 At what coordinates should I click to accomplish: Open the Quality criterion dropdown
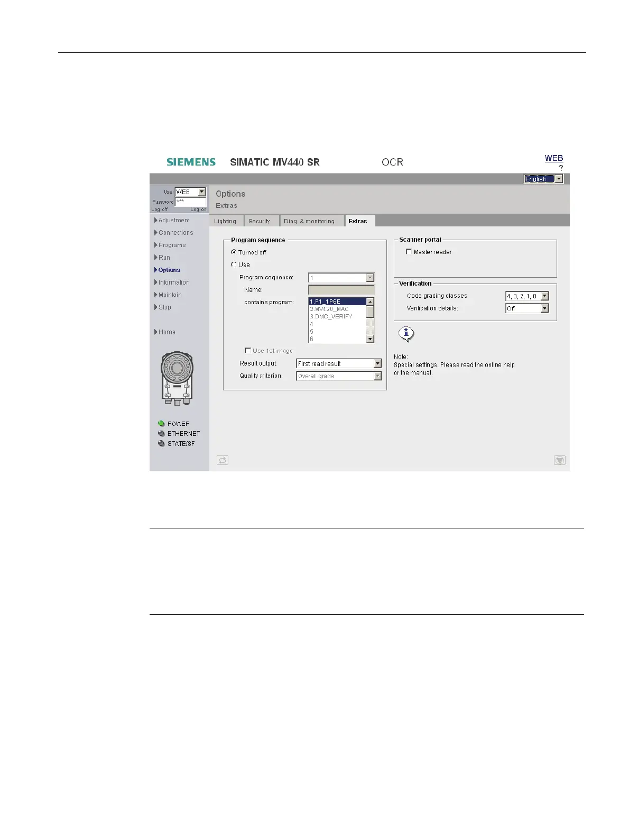tap(339, 376)
